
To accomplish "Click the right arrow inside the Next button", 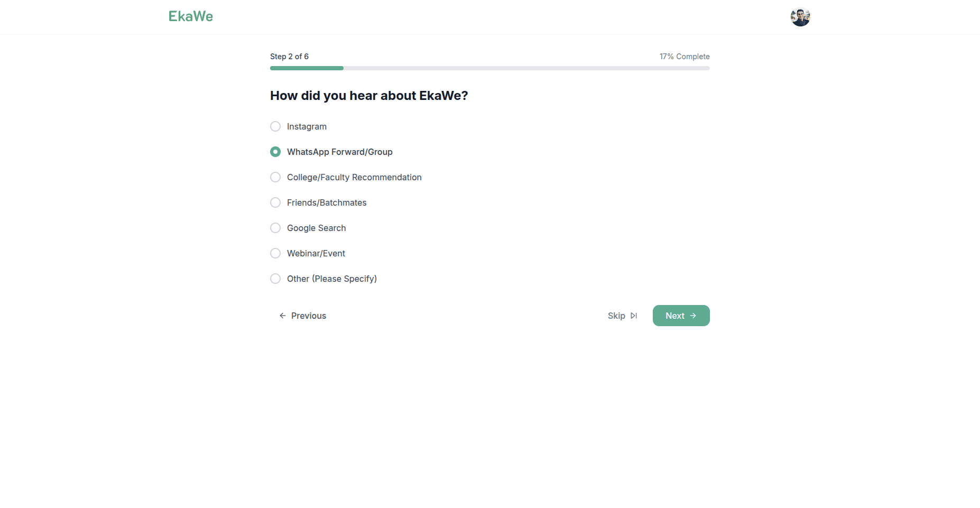I will [x=694, y=316].
